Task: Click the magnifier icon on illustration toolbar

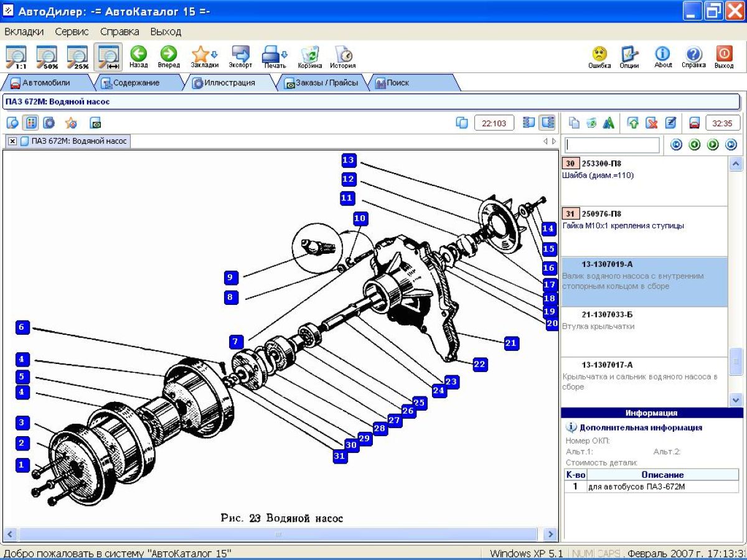Action: [x=12, y=123]
